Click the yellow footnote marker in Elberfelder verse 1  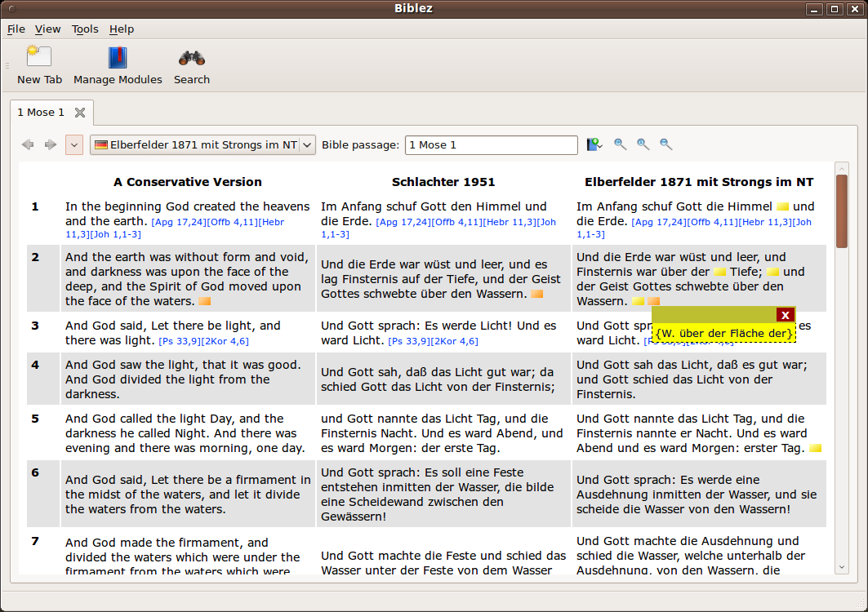(782, 207)
